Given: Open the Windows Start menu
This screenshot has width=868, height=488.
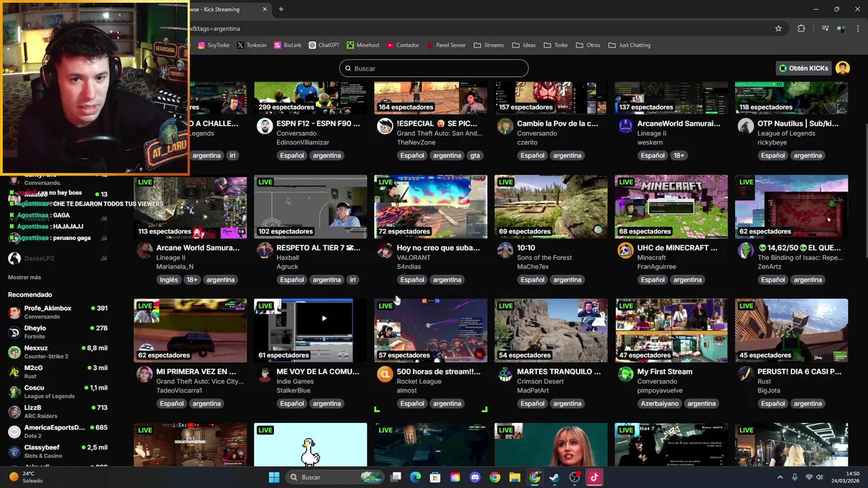Looking at the screenshot, I should pos(274,477).
